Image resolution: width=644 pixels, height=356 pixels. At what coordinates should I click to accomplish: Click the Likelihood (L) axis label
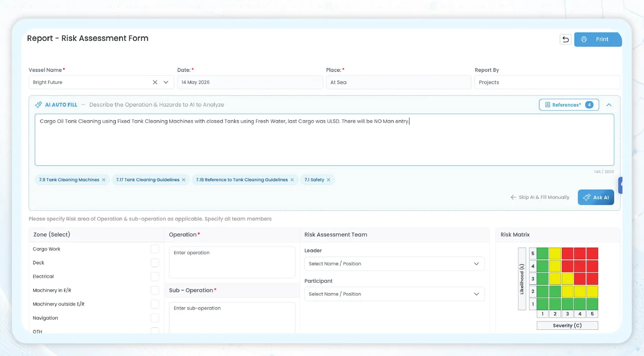pos(522,279)
